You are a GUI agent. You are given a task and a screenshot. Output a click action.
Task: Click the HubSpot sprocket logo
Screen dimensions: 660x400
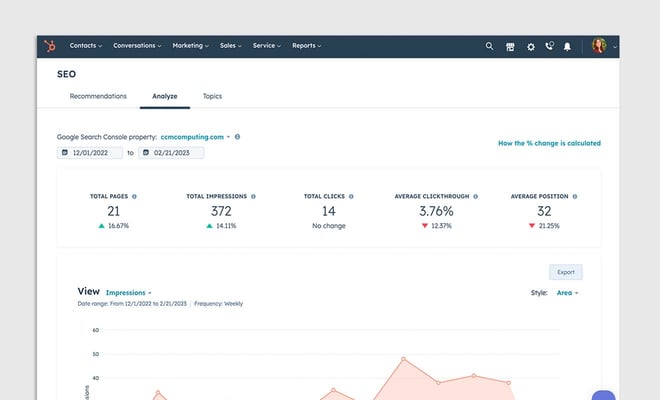[x=50, y=46]
